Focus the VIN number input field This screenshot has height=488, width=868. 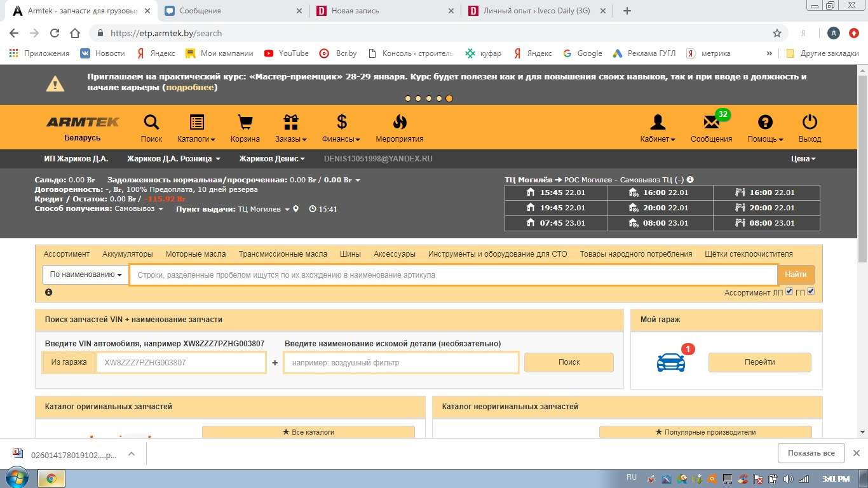pyautogui.click(x=181, y=362)
